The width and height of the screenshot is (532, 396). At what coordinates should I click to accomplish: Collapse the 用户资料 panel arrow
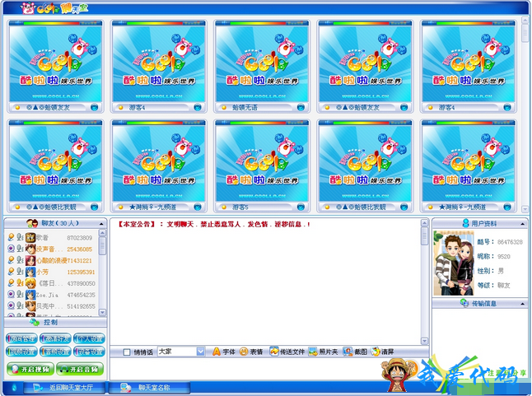coord(522,224)
